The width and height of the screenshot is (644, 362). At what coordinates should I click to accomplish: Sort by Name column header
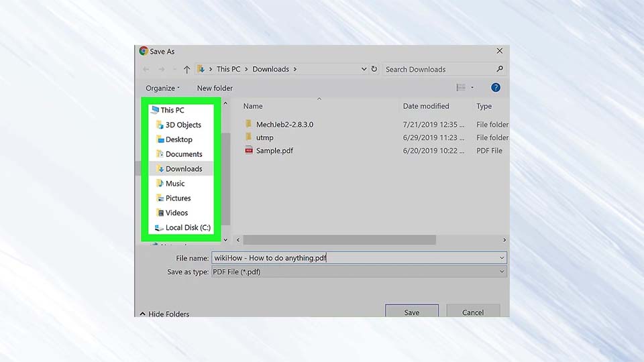253,107
